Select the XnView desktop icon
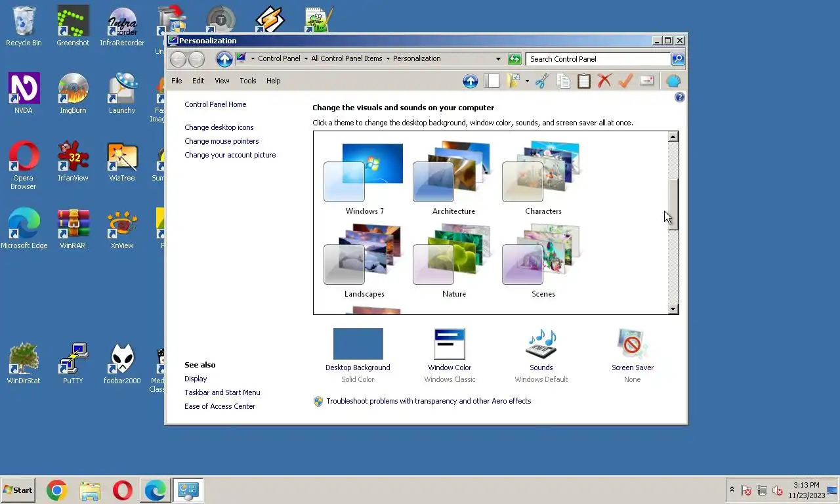The height and width of the screenshot is (504, 840). point(122,229)
